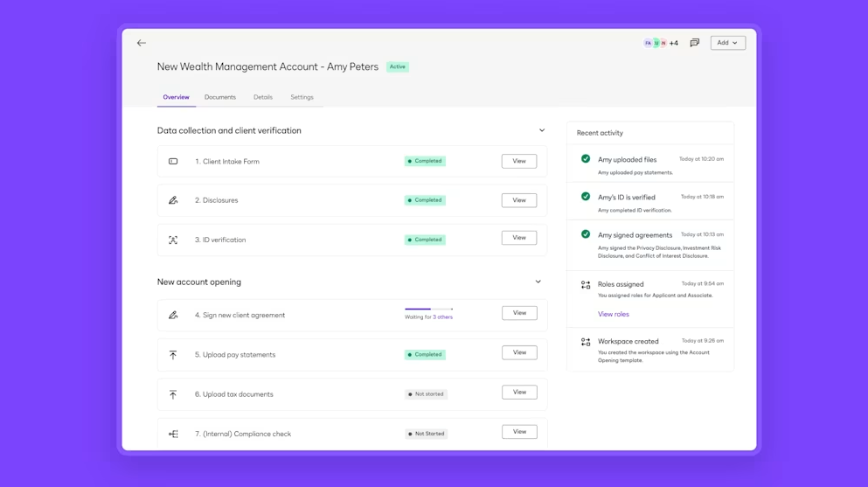Click the '3 others' waiting link
Image resolution: width=868 pixels, height=487 pixels.
pyautogui.click(x=442, y=317)
